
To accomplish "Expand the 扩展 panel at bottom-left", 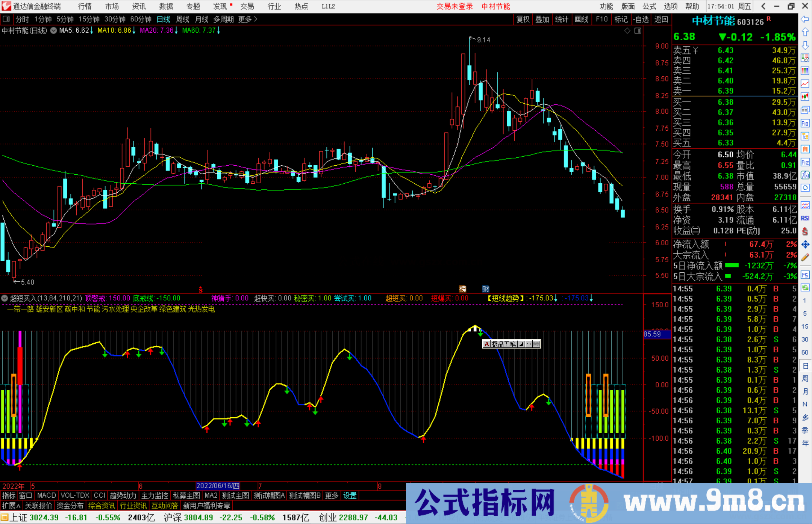I will pyautogui.click(x=11, y=506).
